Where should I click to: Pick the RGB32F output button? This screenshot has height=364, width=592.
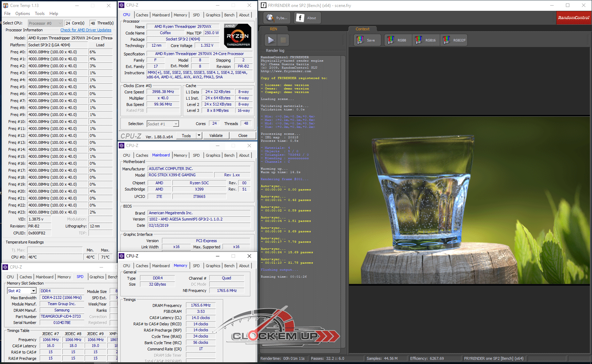tap(454, 40)
